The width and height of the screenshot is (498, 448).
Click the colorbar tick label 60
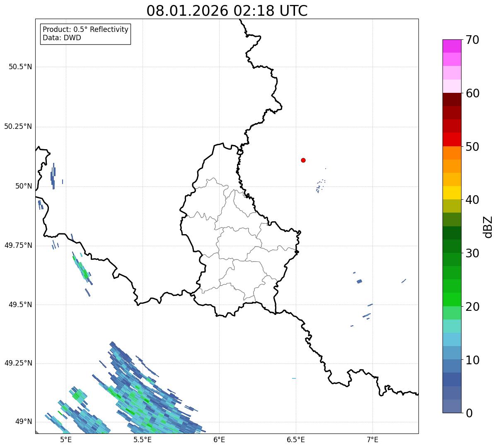pos(472,93)
